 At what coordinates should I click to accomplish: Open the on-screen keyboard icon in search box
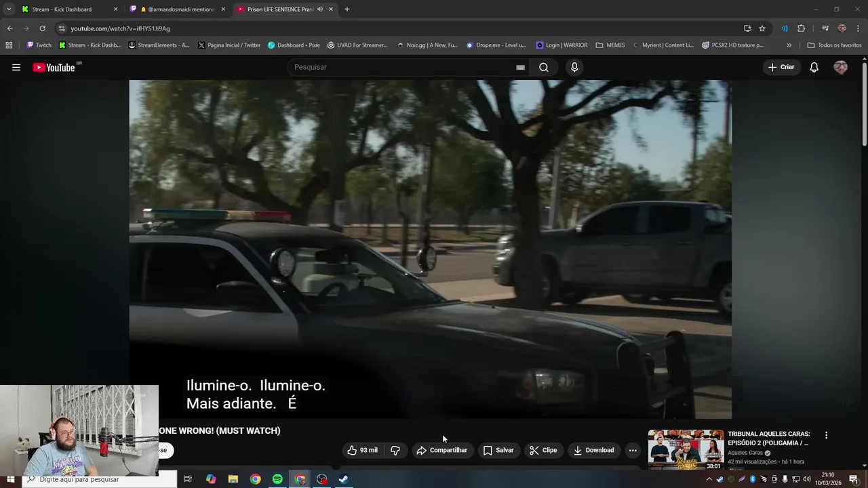(520, 67)
